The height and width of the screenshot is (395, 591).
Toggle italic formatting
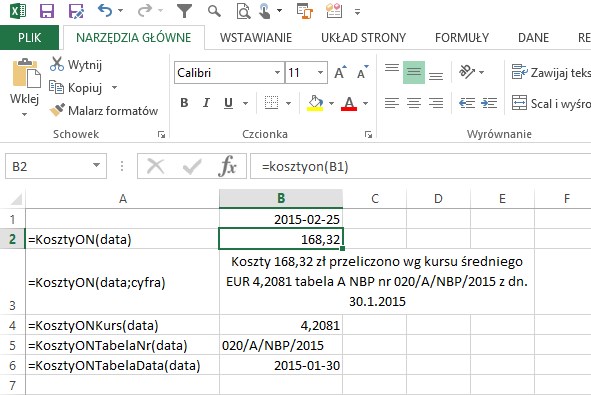click(206, 103)
